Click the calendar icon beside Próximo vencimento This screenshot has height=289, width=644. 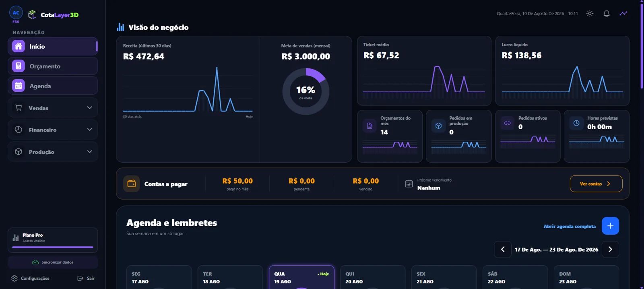click(x=409, y=184)
